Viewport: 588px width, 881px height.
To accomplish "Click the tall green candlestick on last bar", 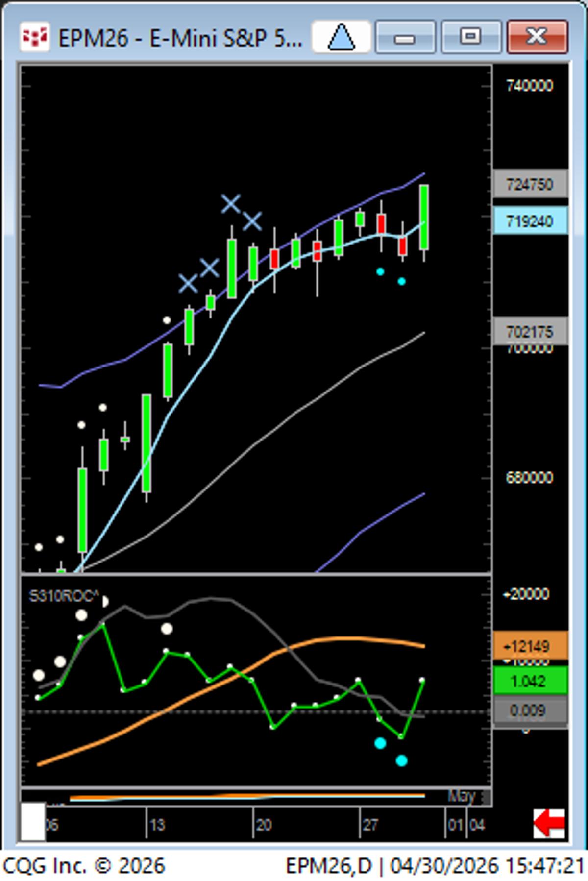I will point(424,218).
